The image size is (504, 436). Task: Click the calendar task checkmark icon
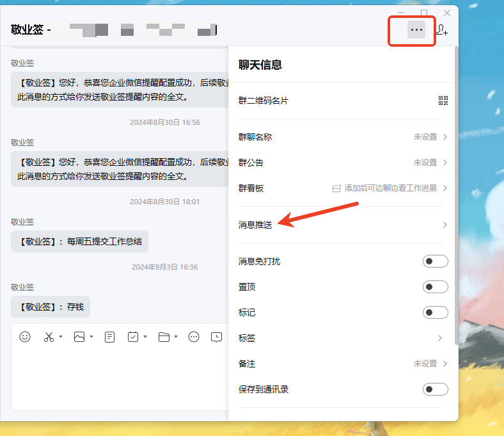[x=133, y=337]
